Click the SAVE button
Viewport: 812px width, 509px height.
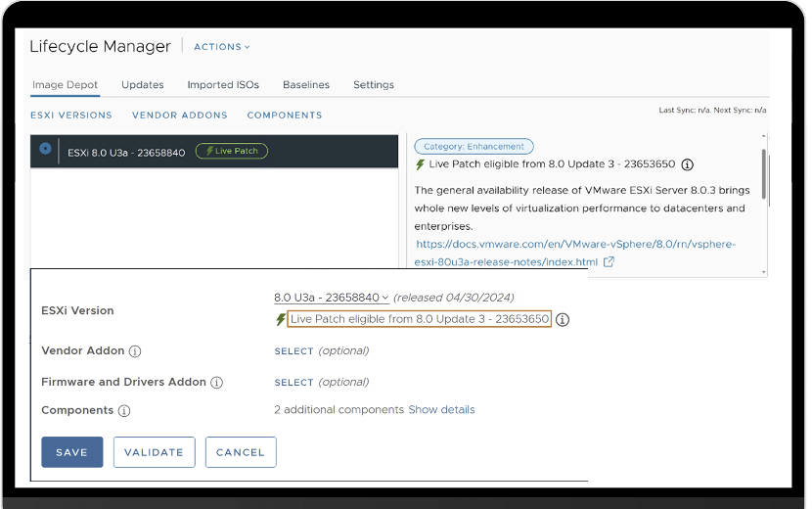pos(72,452)
